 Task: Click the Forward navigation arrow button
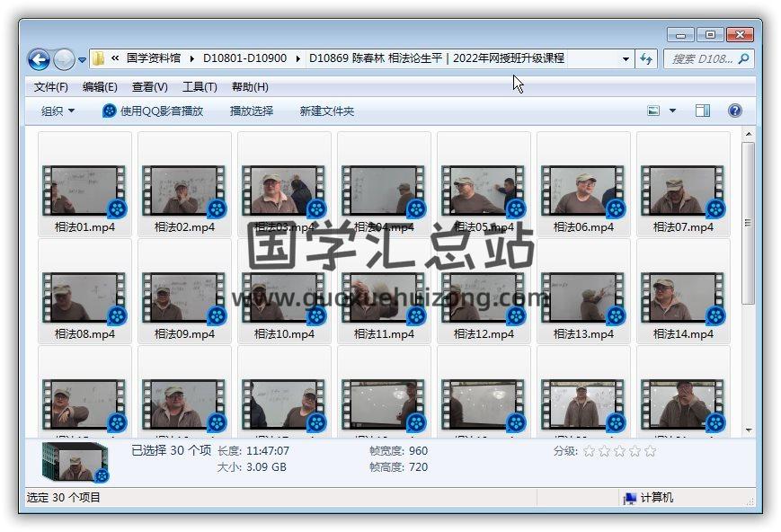coord(64,59)
